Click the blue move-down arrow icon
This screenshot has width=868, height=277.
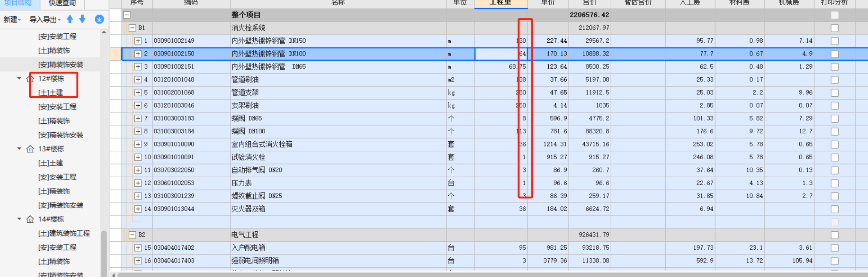click(82, 19)
